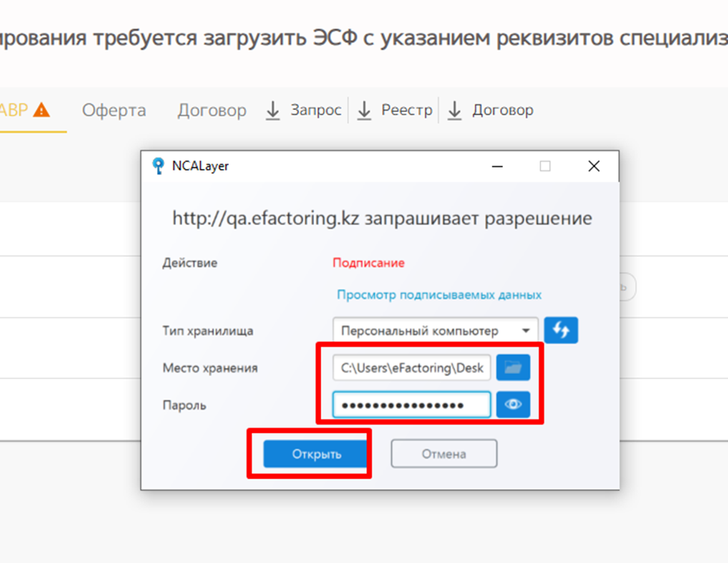Click the NCALayer key logo icon
Viewport: 728px width, 563px height.
click(x=158, y=166)
